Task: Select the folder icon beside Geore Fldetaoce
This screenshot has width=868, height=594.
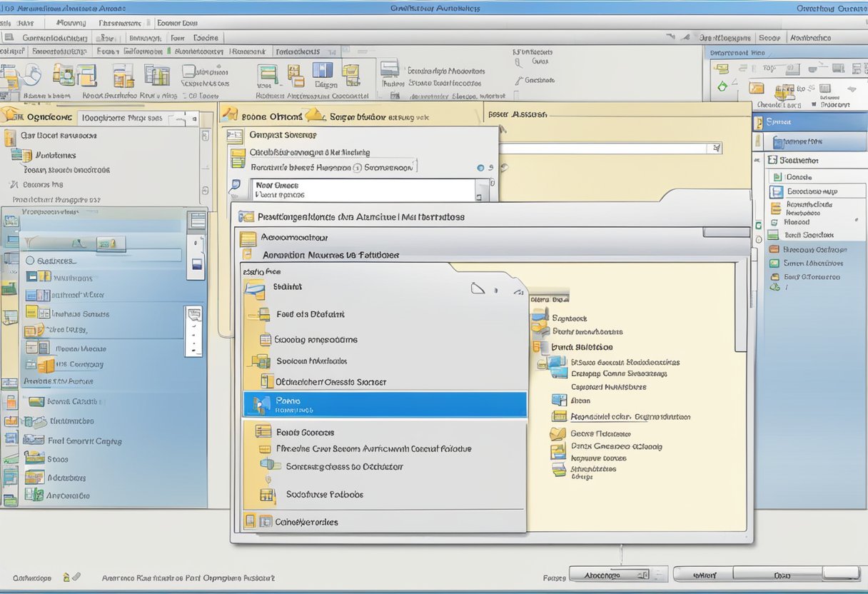Action: click(557, 434)
